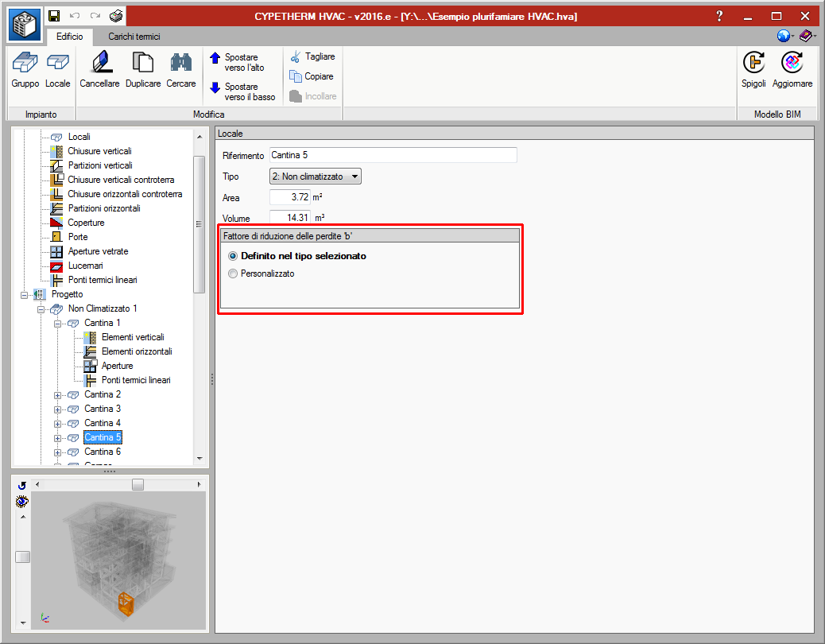This screenshot has width=825, height=644.
Task: Click the horizontal rotation slider thumb in 3D viewer
Action: click(137, 484)
